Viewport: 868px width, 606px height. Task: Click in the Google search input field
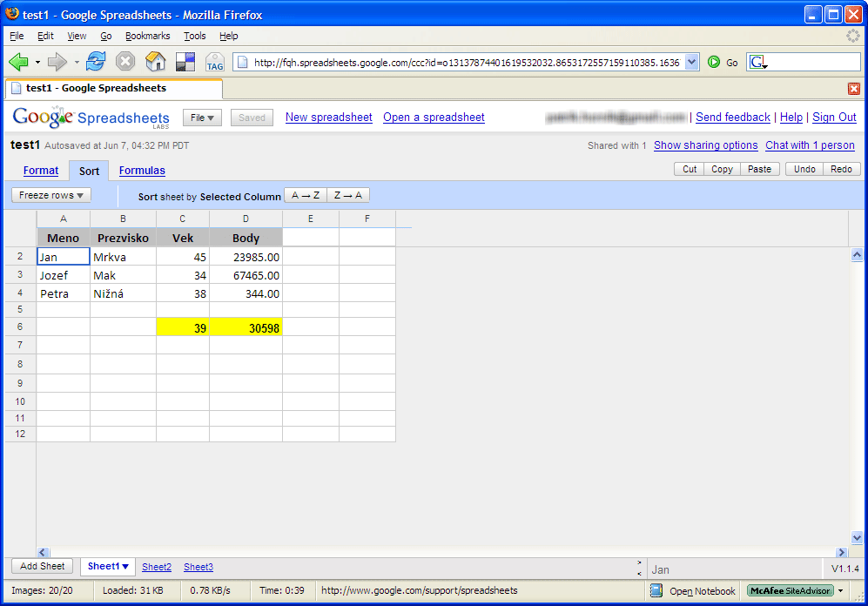(814, 63)
